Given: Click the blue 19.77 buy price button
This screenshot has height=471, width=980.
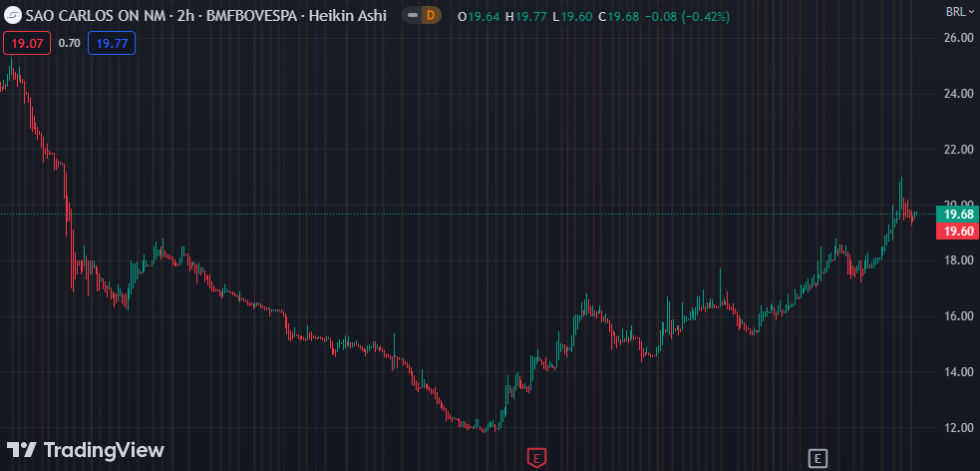Looking at the screenshot, I should (x=112, y=43).
